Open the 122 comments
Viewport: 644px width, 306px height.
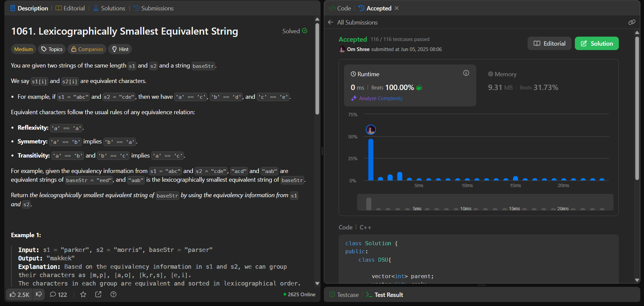(58, 295)
